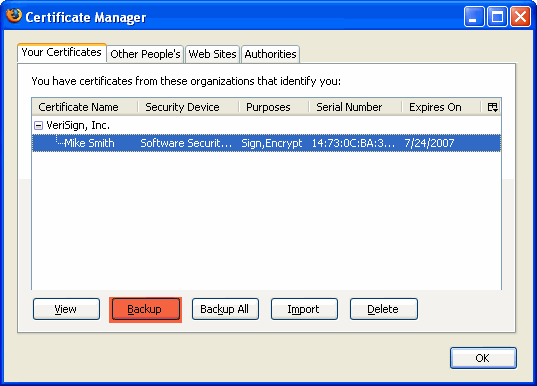Sort by Certificate Name column header
The height and width of the screenshot is (386, 537).
click(85, 107)
